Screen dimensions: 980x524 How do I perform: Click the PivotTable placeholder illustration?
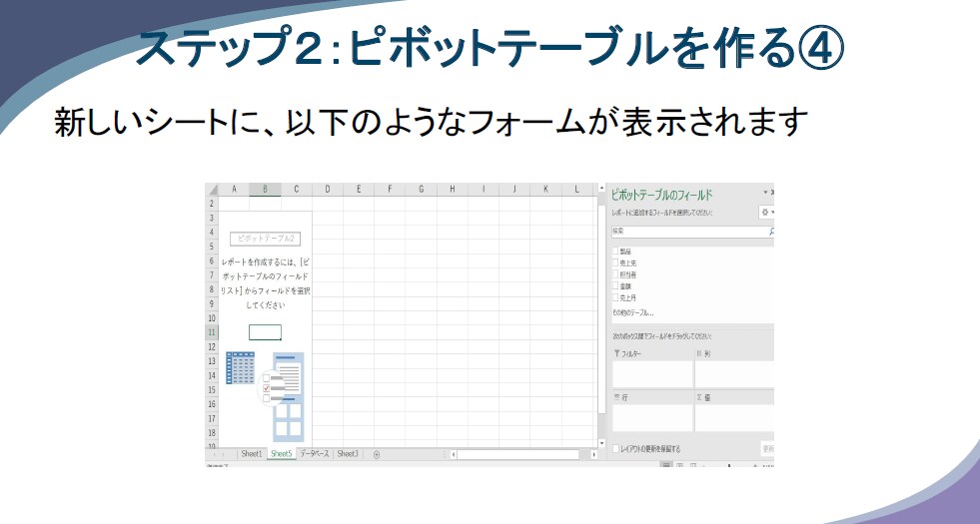265,396
